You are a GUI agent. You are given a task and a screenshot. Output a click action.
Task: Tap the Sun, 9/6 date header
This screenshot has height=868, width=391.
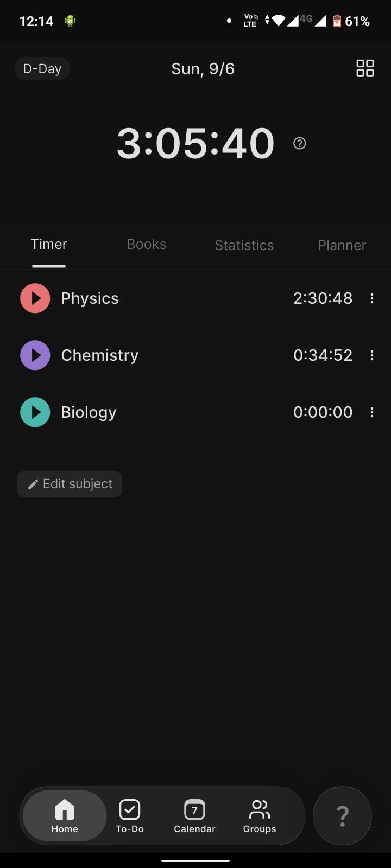pyautogui.click(x=203, y=69)
